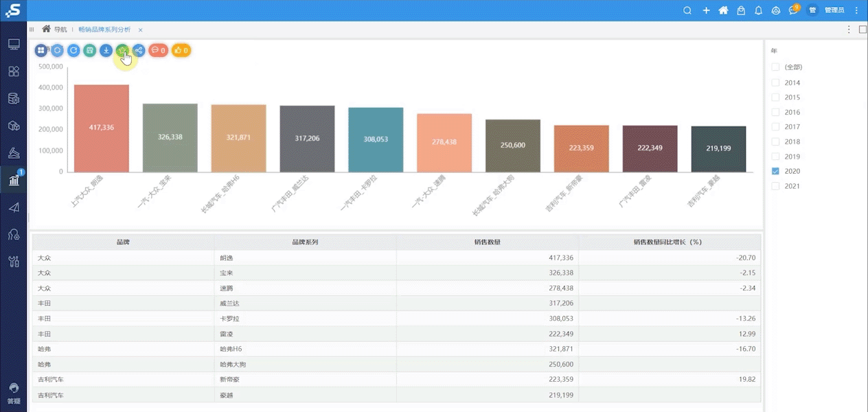Check the 2018 year filter

(775, 141)
